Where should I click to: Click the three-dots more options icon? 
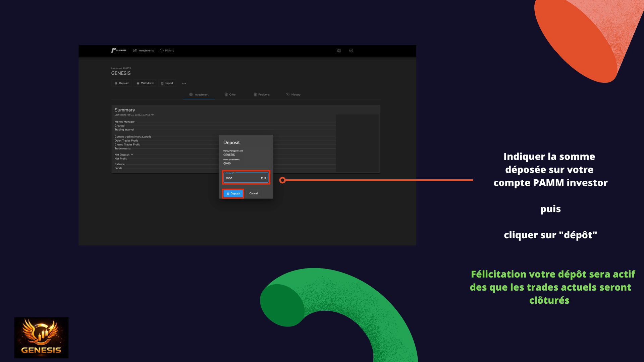[x=184, y=83]
